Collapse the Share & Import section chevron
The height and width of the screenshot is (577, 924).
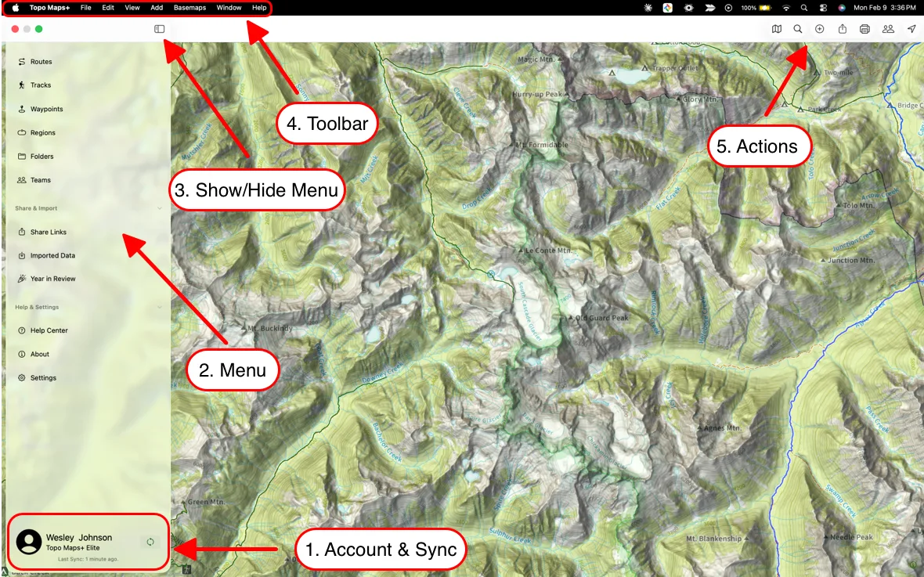(x=160, y=208)
